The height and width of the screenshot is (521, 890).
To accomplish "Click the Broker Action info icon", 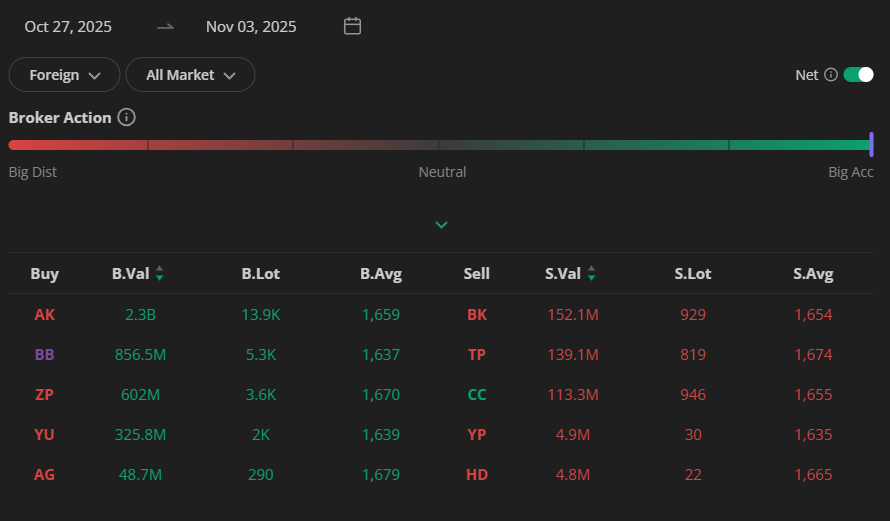I will point(126,118).
